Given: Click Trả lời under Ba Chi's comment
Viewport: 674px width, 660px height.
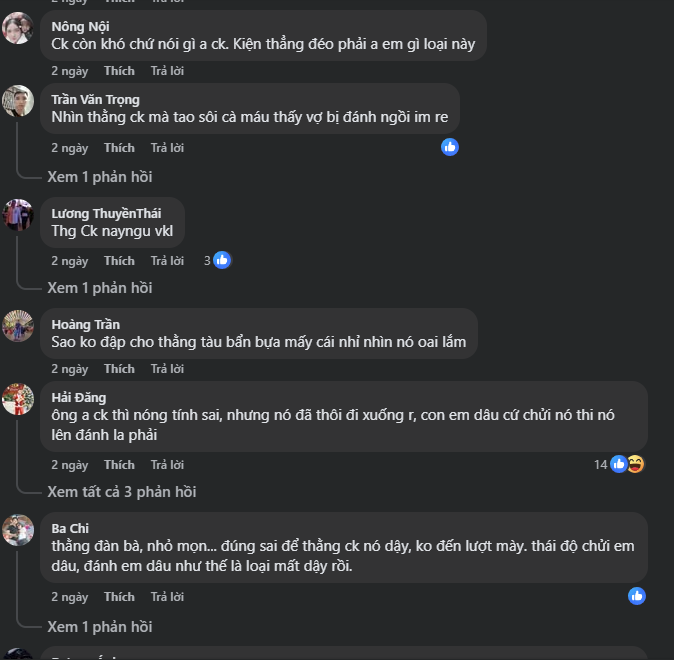Looking at the screenshot, I should point(167,597).
